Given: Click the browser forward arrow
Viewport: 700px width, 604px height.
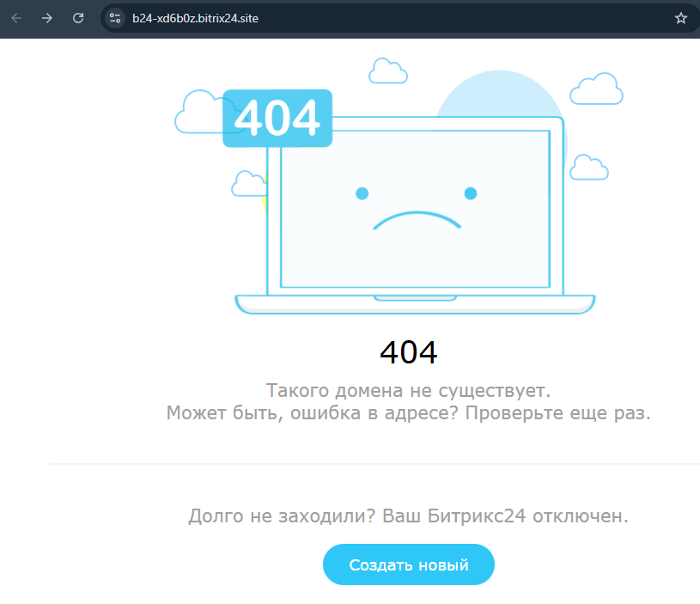Looking at the screenshot, I should pos(47,18).
